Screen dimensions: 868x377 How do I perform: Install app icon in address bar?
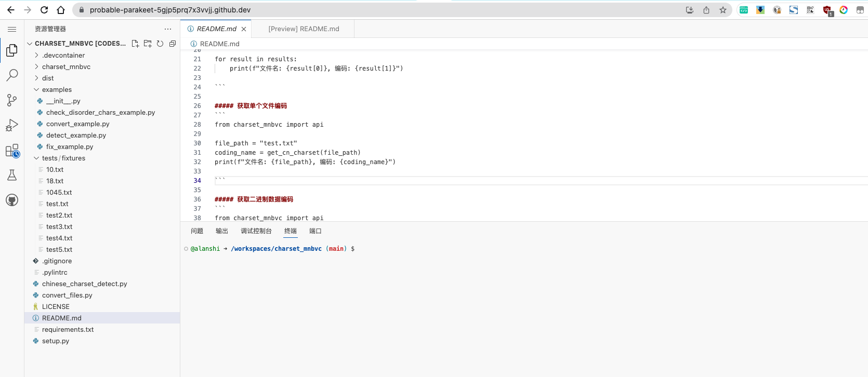pos(690,10)
